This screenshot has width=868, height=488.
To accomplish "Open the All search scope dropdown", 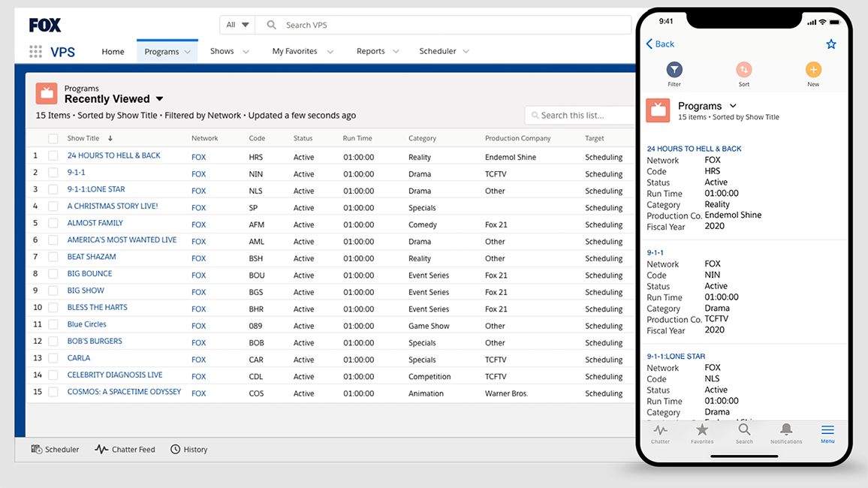I will point(237,25).
